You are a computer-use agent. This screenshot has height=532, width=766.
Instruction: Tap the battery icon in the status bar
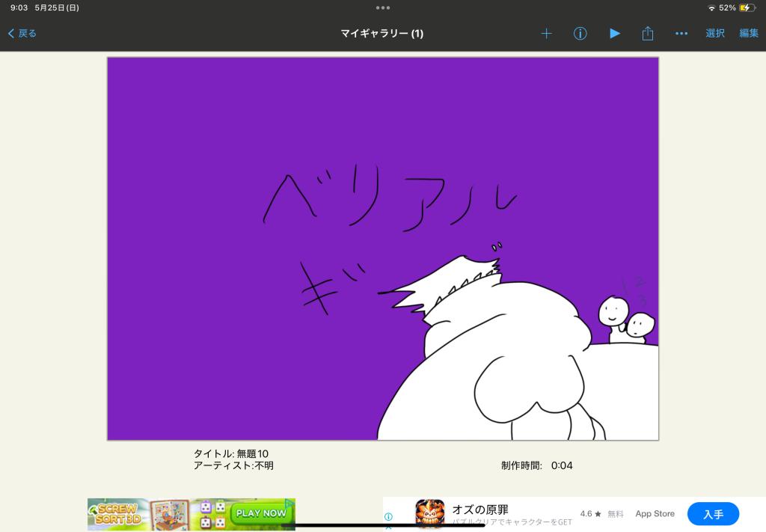coord(747,7)
